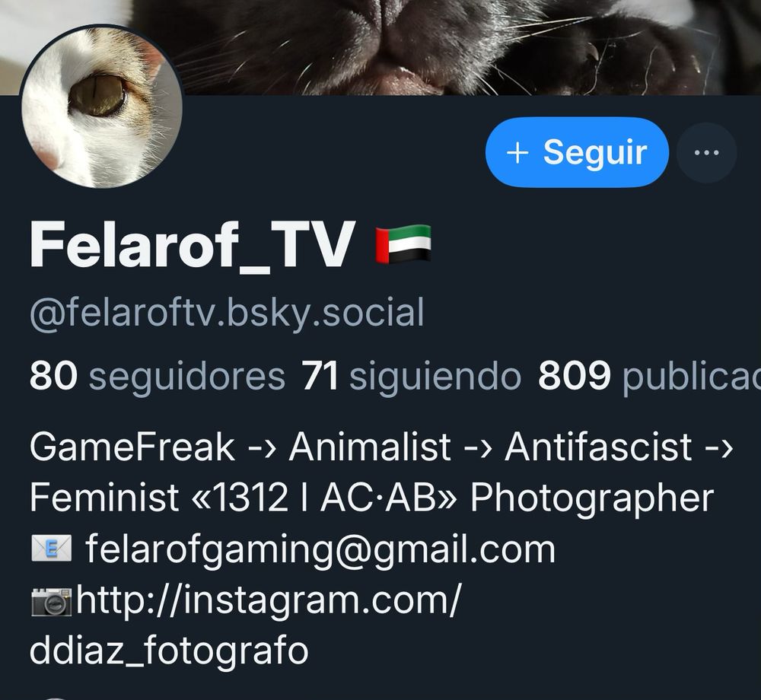This screenshot has height=700, width=761.
Task: Click the GameFreak bio text line
Action: pyautogui.click(x=381, y=447)
